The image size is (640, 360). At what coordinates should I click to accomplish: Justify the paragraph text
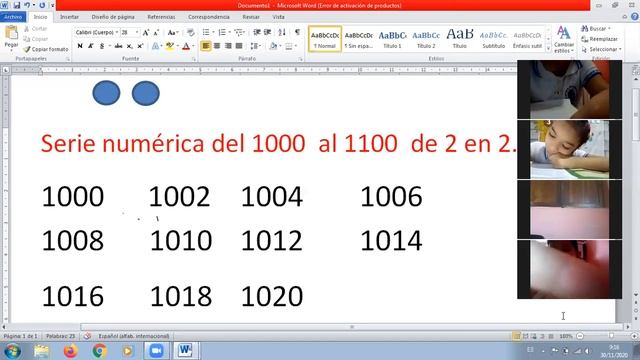(239, 46)
